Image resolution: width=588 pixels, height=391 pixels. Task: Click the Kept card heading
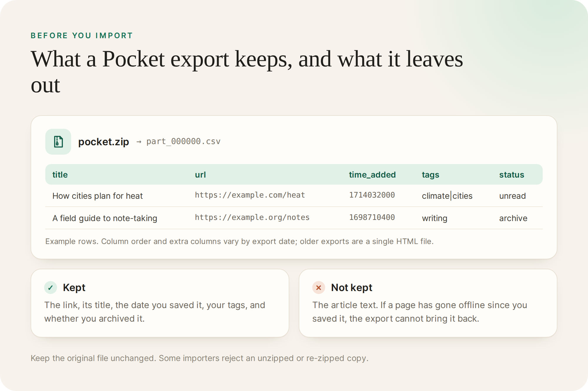click(x=74, y=288)
